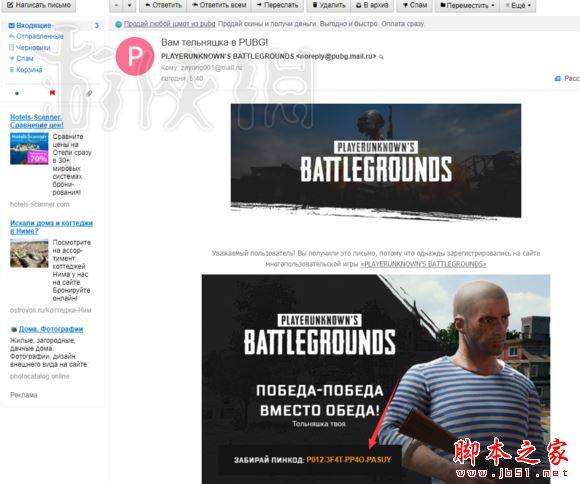Expand the Переместить dropdown
The height and width of the screenshot is (484, 580).
(467, 5)
